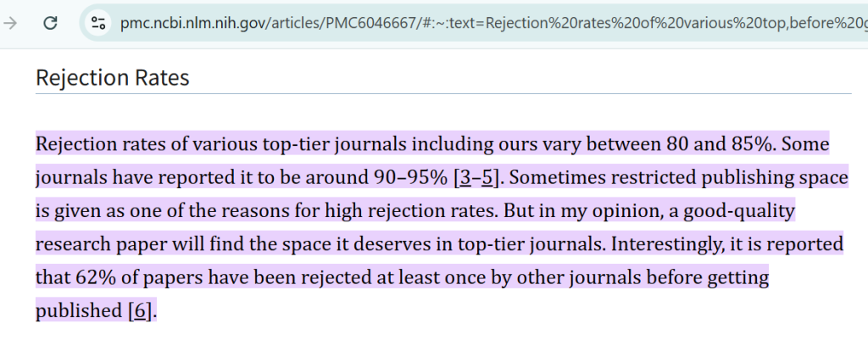The height and width of the screenshot is (346, 868).
Task: Reload the current page
Action: (x=50, y=23)
